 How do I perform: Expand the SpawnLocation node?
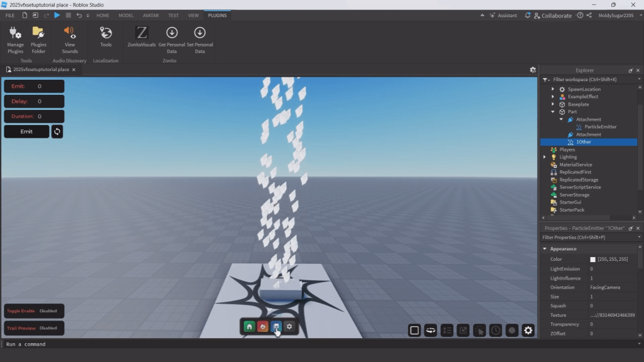click(553, 89)
